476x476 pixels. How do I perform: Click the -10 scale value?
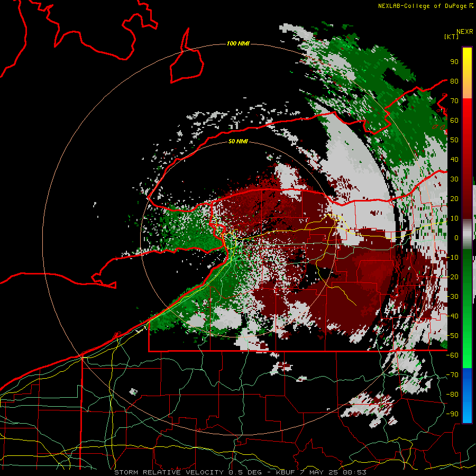tap(452, 258)
